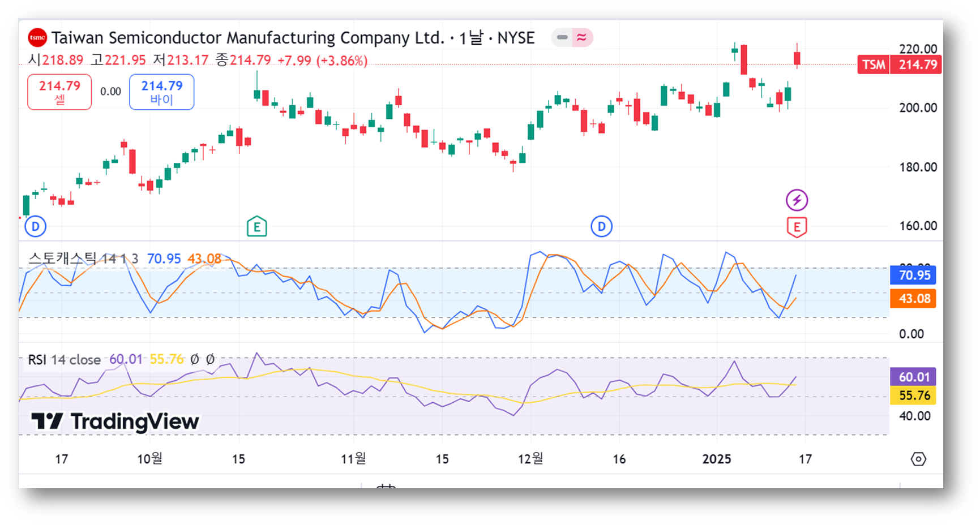Click the change +7.99 (+3.86%) text

(x=322, y=61)
